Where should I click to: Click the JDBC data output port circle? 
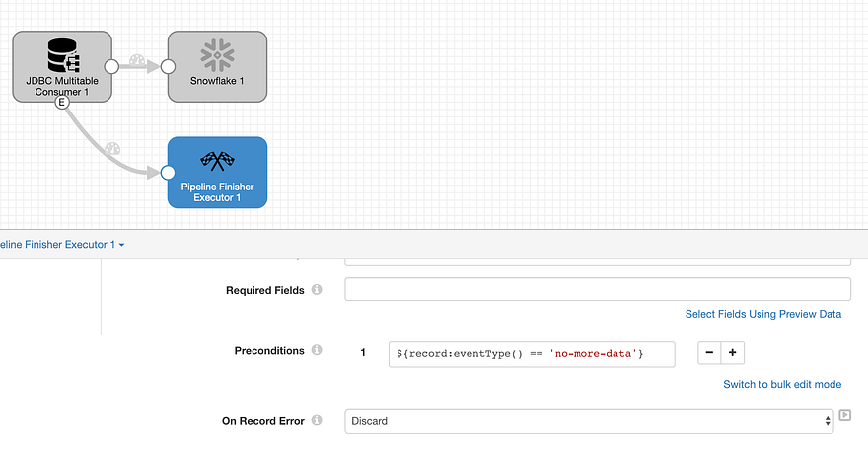(111, 66)
